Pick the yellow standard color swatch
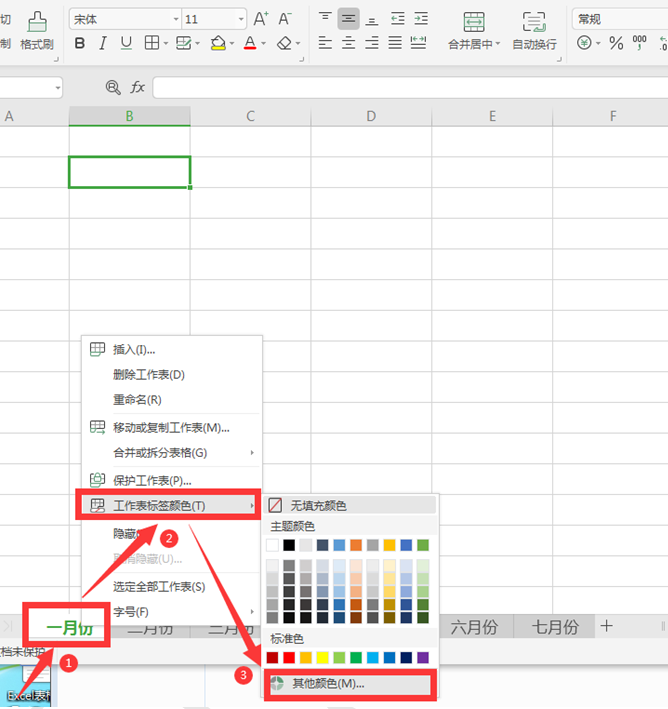Screen dimensions: 668x709 (x=322, y=657)
